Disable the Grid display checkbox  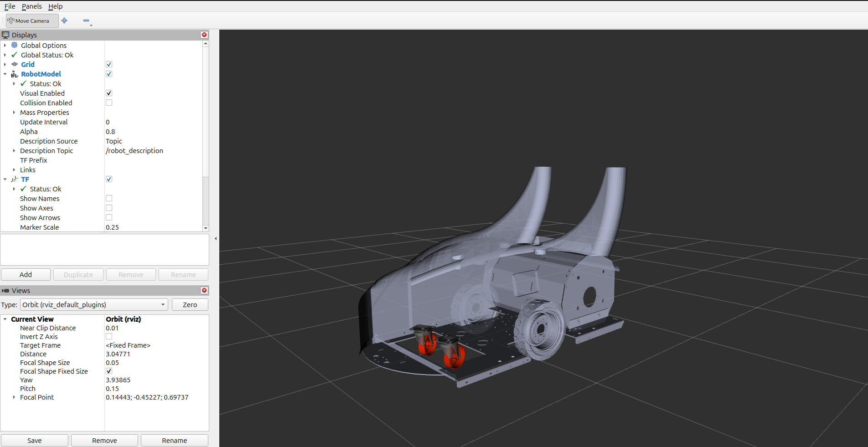point(109,64)
